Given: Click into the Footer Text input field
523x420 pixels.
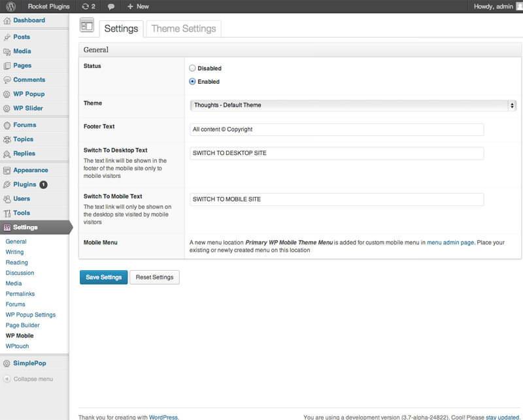Looking at the screenshot, I should click(x=337, y=130).
